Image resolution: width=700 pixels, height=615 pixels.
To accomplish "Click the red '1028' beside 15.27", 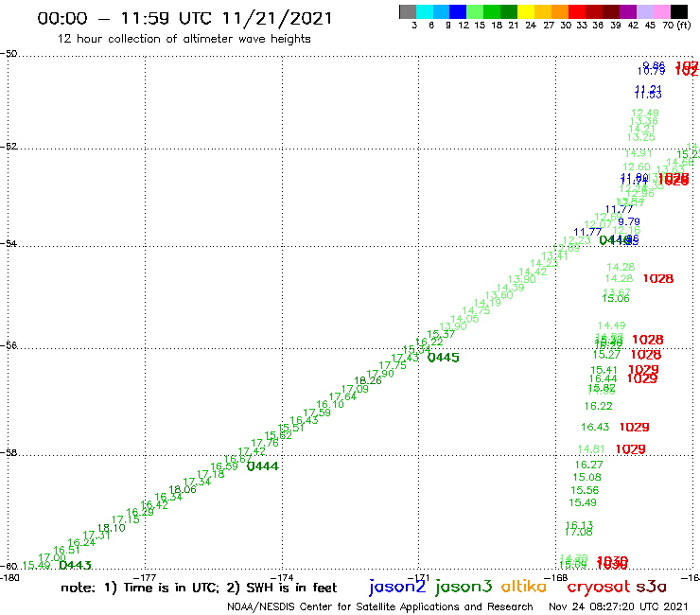I will tap(645, 355).
